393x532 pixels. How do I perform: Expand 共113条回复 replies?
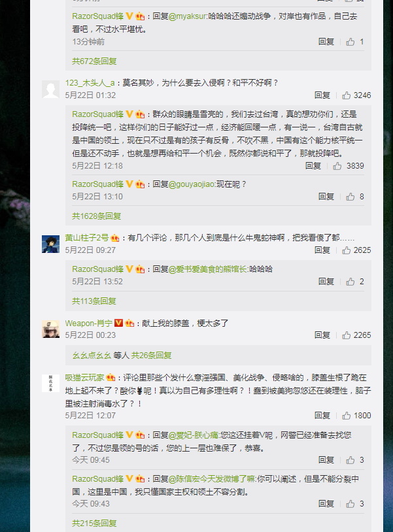pos(94,301)
